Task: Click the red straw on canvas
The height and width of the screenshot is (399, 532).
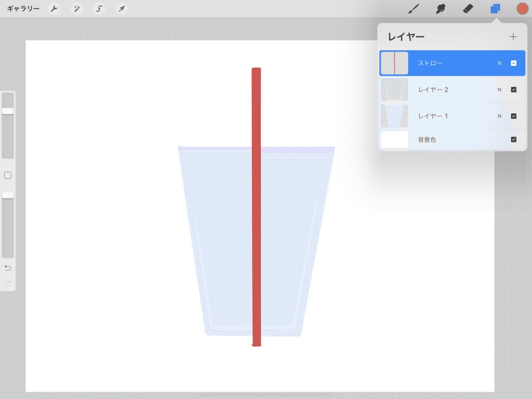Action: [256, 207]
